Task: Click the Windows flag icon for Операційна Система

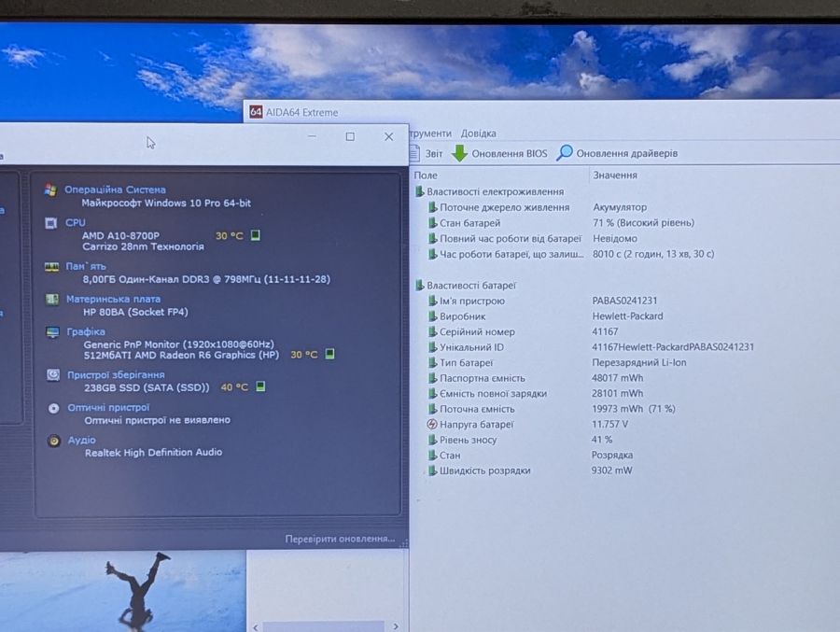Action: pos(50,190)
